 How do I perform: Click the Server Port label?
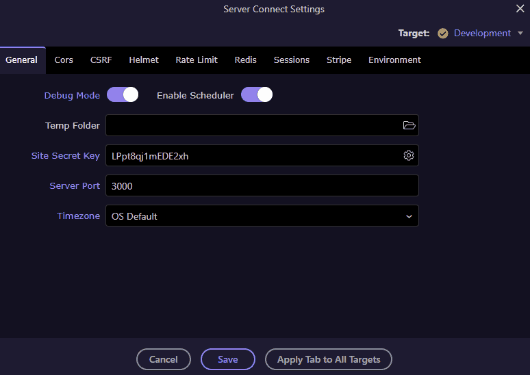(x=75, y=186)
